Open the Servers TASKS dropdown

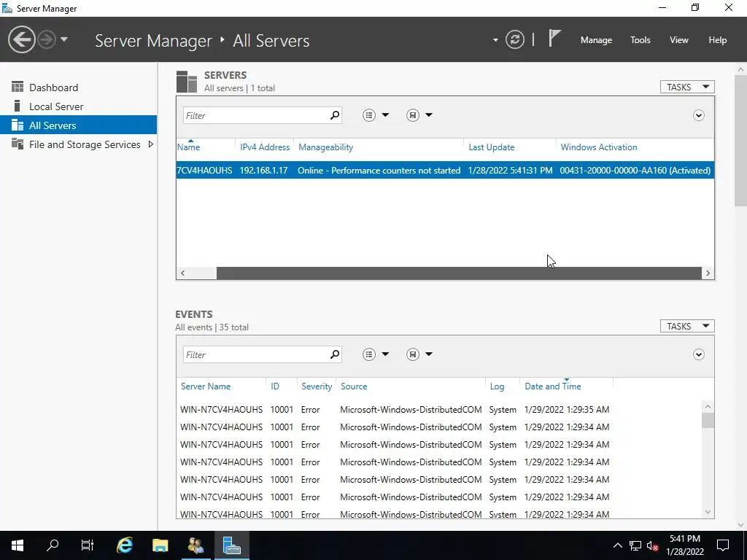coord(687,87)
